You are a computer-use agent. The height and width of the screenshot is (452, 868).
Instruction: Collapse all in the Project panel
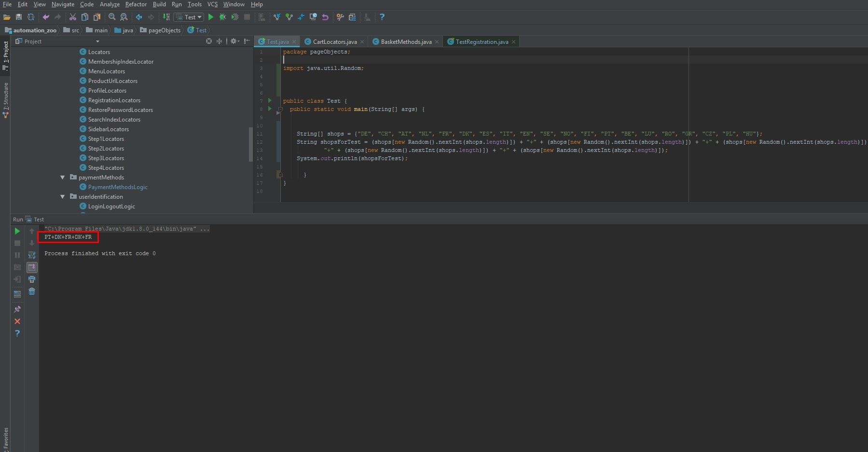[220, 41]
